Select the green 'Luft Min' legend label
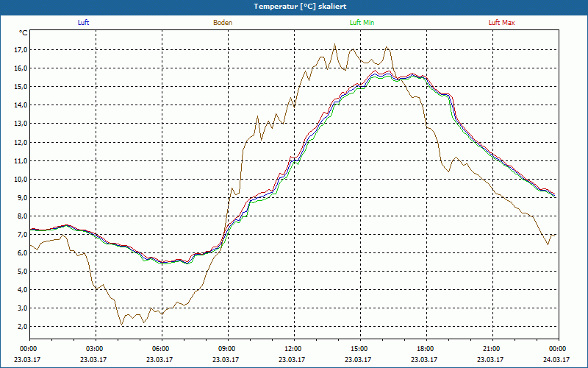 click(362, 23)
